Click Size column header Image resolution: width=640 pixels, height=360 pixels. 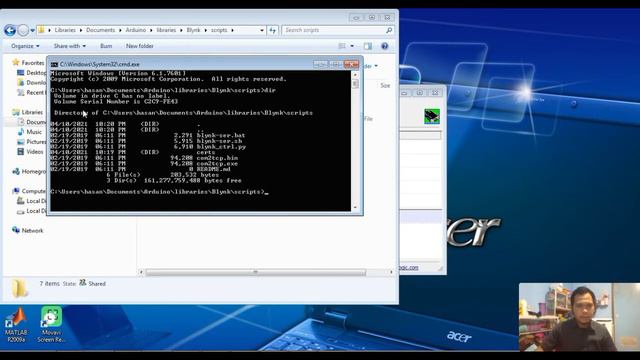click(385, 86)
